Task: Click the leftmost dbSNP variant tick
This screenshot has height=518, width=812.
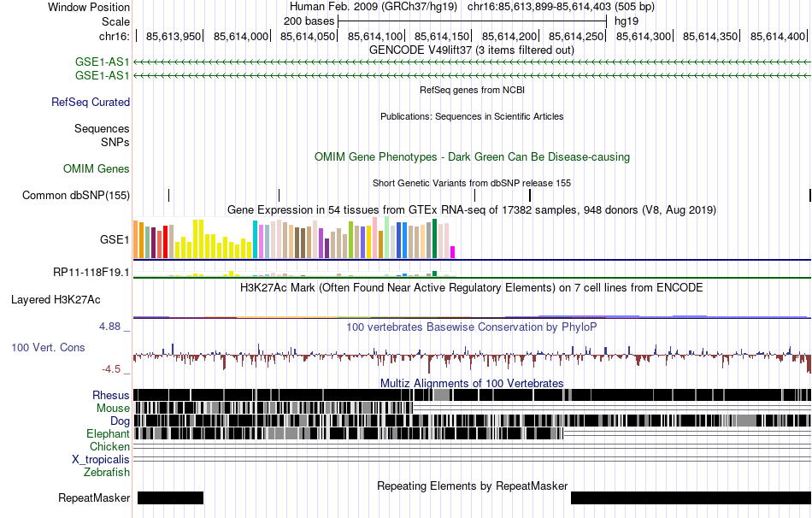Action: click(x=169, y=195)
